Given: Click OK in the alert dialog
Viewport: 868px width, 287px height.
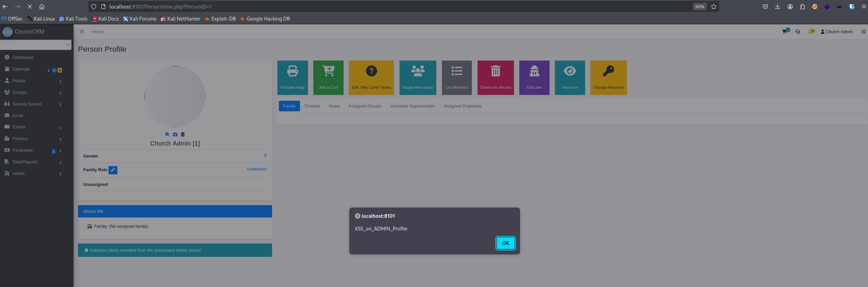Looking at the screenshot, I should [x=505, y=243].
